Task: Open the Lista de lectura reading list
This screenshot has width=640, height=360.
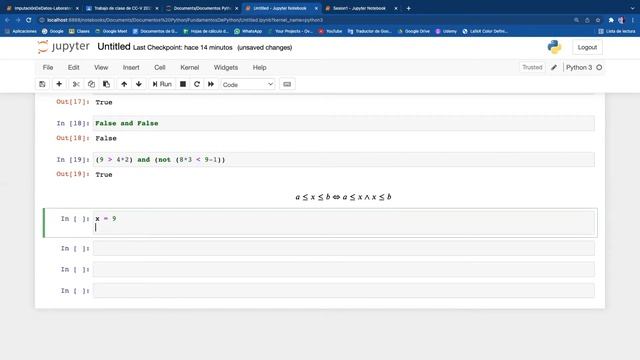Action: 617,31
